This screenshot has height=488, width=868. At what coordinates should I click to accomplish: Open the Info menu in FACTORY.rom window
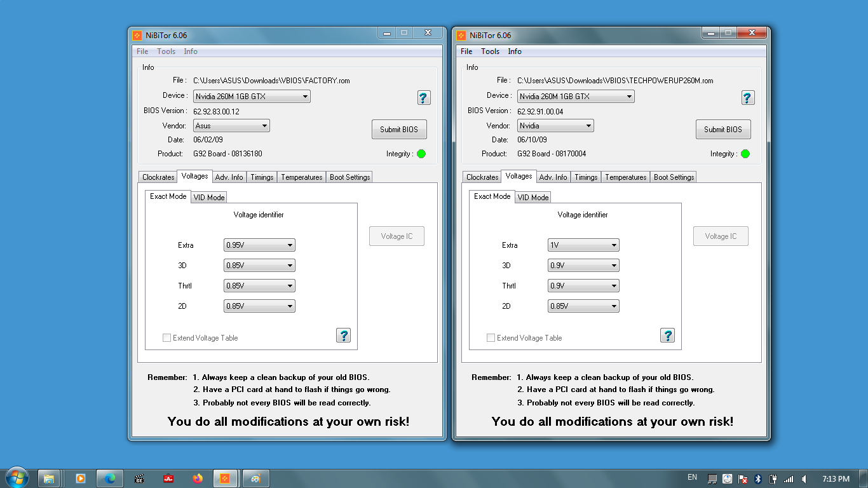coord(191,51)
